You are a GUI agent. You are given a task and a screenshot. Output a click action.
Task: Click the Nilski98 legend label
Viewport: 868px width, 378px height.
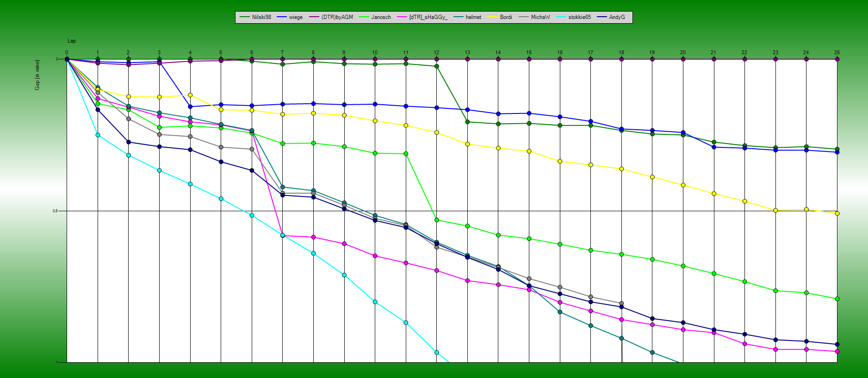pos(261,17)
